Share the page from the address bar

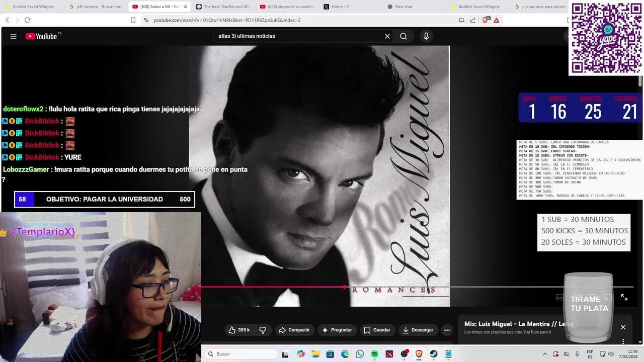pyautogui.click(x=473, y=20)
